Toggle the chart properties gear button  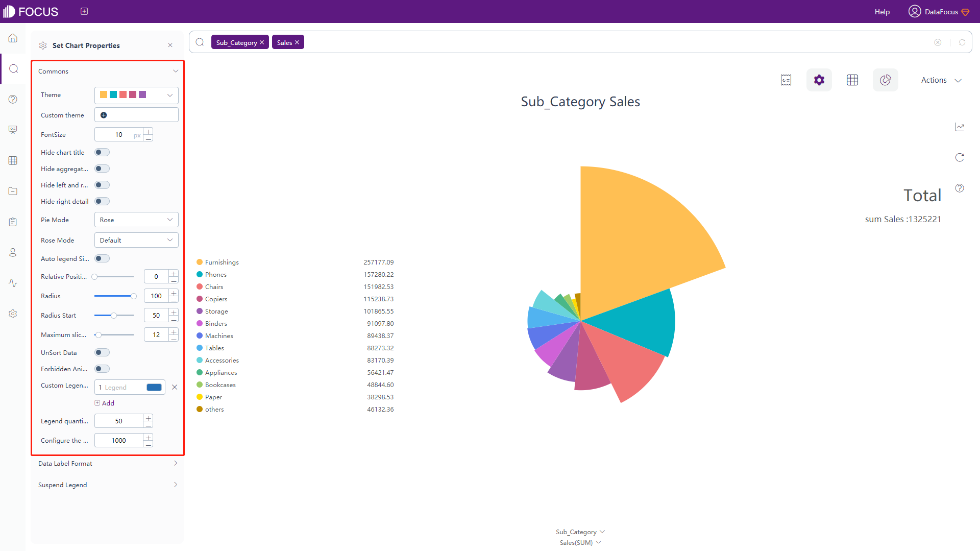click(819, 80)
